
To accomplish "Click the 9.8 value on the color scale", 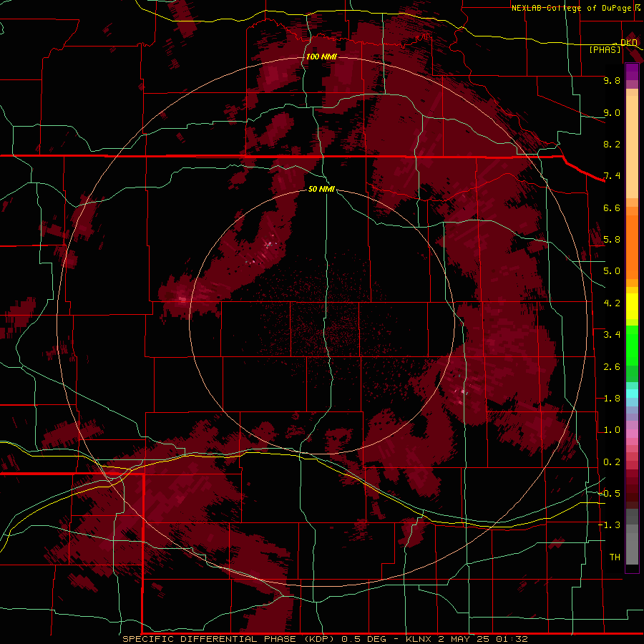I will (612, 80).
